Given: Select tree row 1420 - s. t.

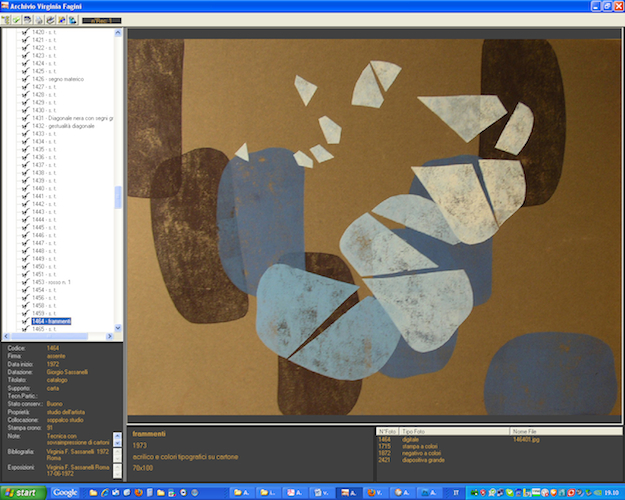Looking at the screenshot, I should coord(44,32).
